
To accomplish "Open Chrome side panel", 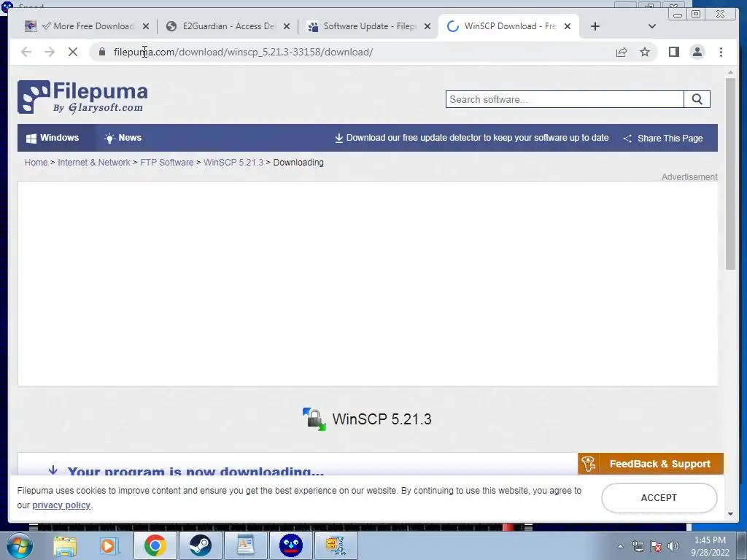I will pos(673,52).
